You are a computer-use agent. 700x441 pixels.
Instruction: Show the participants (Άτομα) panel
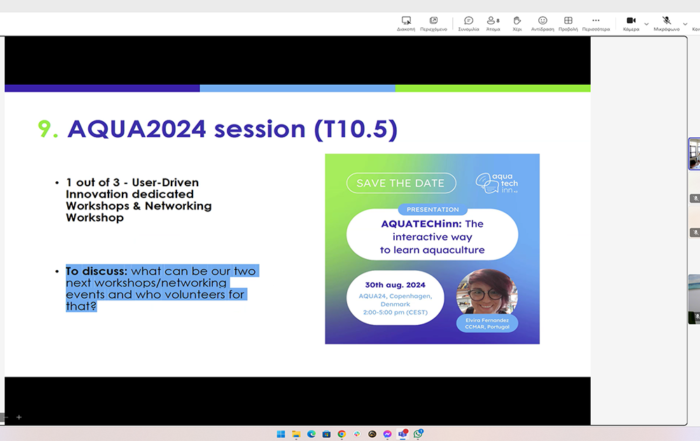coord(493,21)
